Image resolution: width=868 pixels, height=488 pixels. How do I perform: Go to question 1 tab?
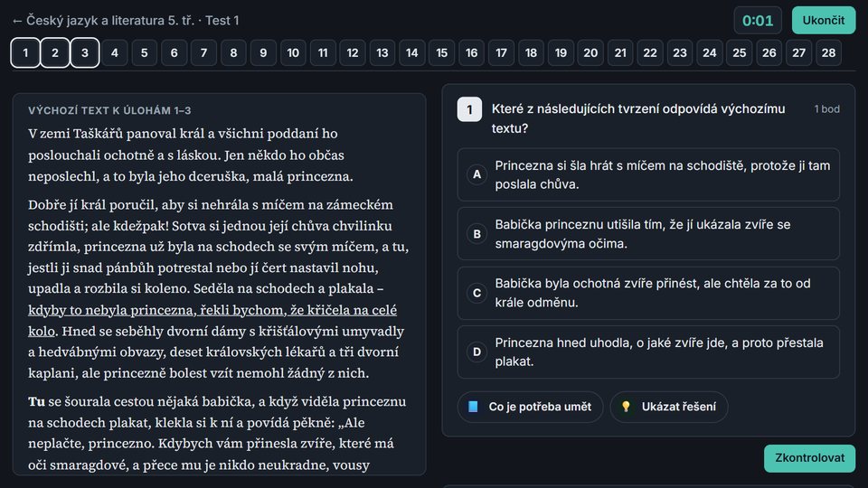click(25, 53)
